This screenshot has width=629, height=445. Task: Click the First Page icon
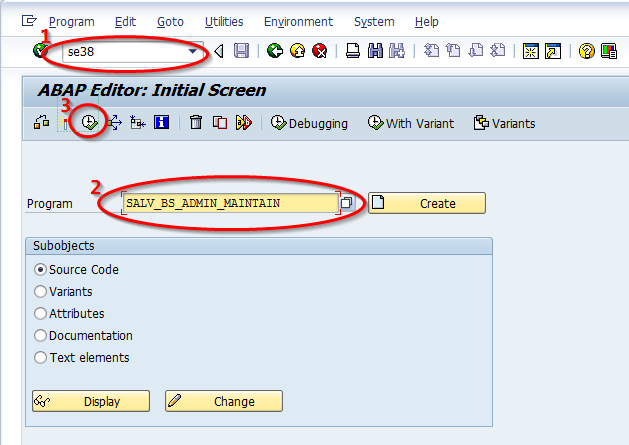click(x=431, y=51)
